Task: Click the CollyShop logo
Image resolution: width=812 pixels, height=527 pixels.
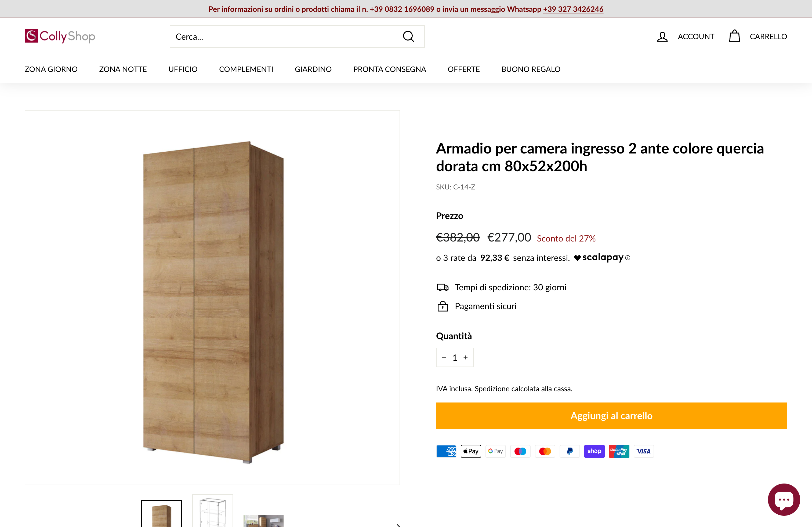Action: [x=60, y=36]
